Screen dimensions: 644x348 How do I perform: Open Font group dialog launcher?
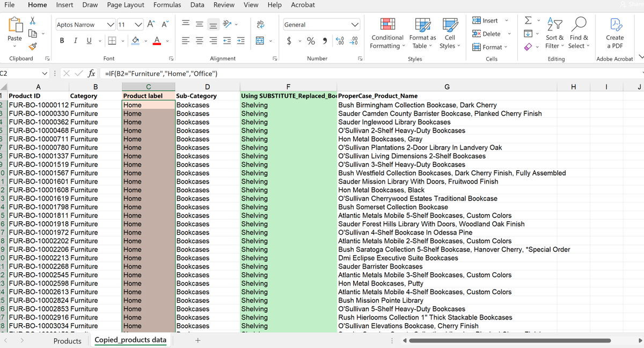tap(171, 59)
